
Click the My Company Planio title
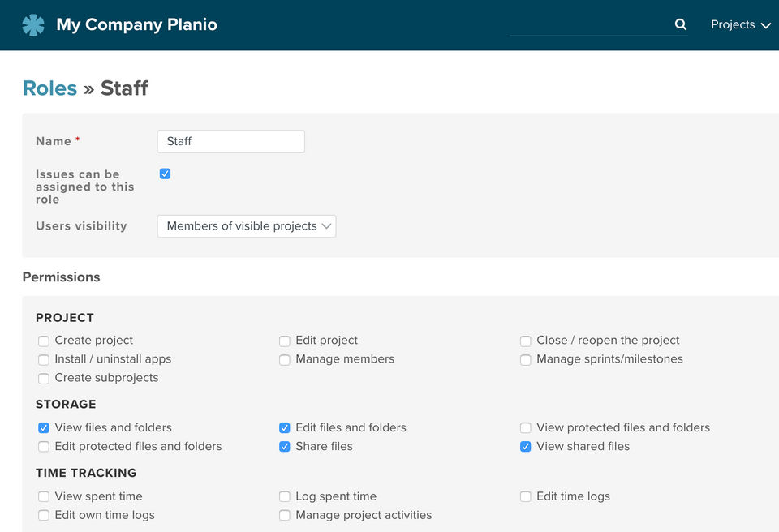click(x=136, y=24)
